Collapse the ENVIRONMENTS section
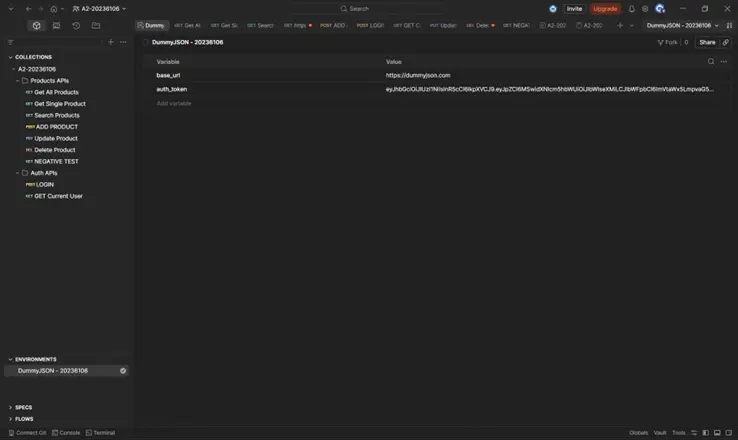Image resolution: width=738 pixels, height=440 pixels. point(10,359)
